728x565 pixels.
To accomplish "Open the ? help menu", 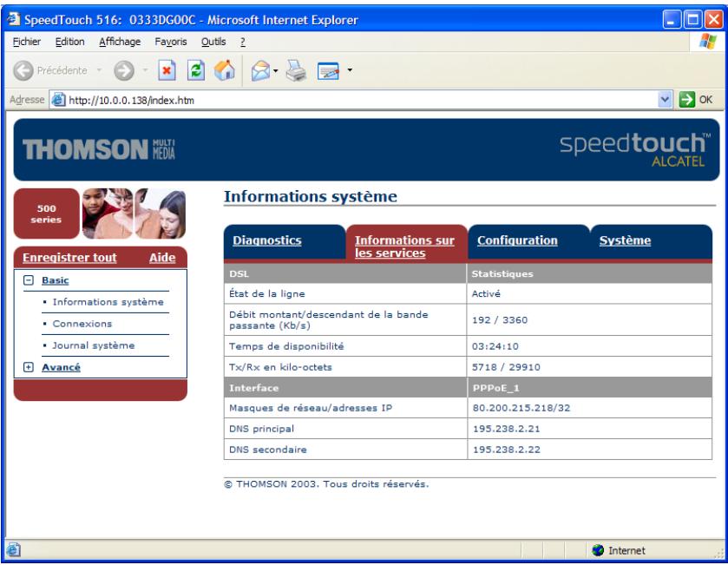I will (243, 42).
